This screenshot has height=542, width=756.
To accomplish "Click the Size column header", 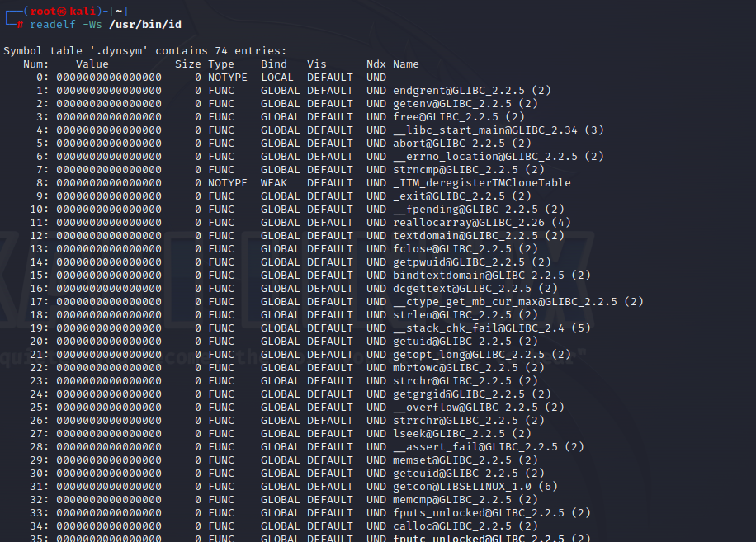I will [188, 64].
